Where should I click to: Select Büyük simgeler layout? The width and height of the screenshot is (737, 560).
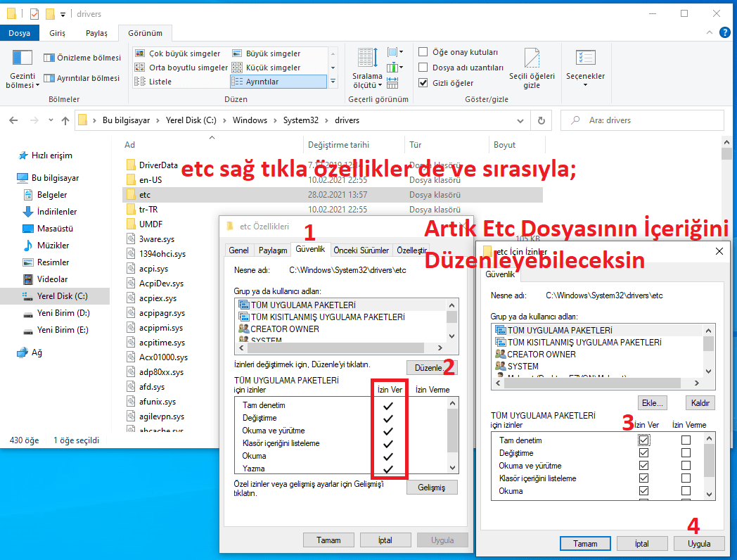(x=267, y=53)
